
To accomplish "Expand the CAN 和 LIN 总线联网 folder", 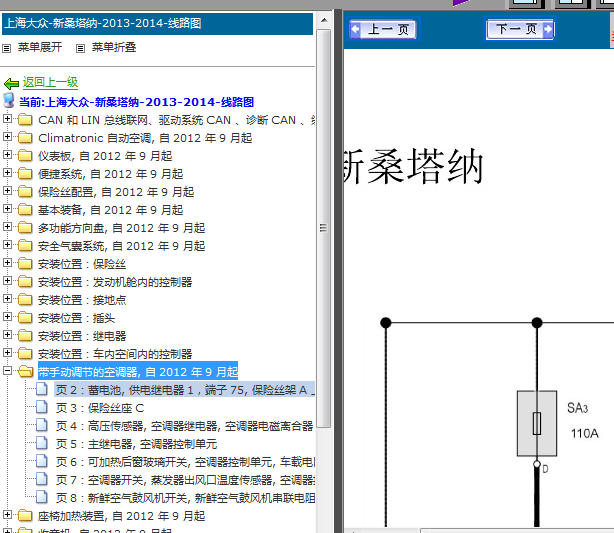I will click(7, 118).
